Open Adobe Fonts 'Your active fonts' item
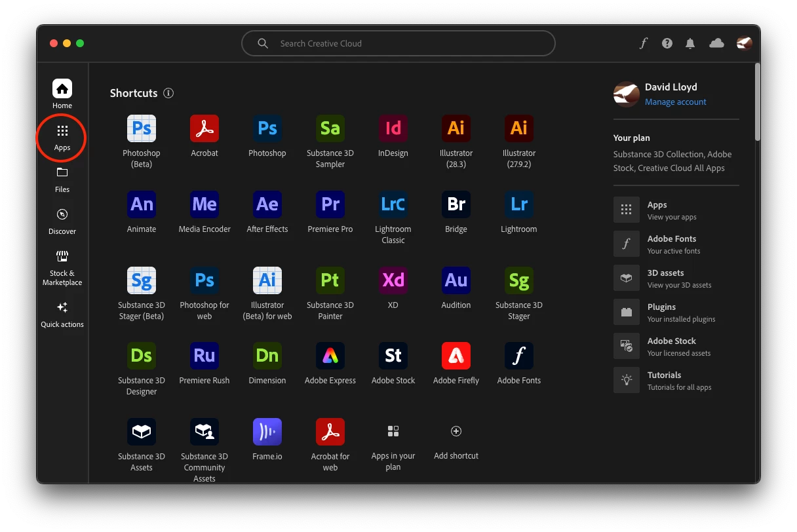The height and width of the screenshot is (532, 797). pyautogui.click(x=676, y=244)
